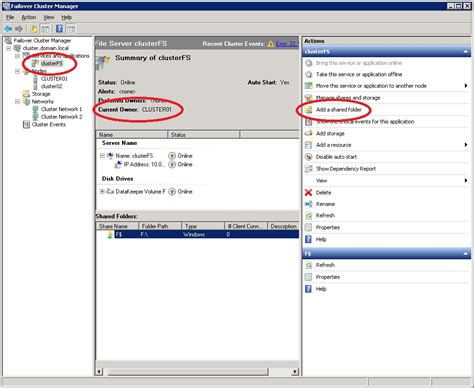474x388 pixels.
Task: Click the Status column header
Action: pos(203,135)
